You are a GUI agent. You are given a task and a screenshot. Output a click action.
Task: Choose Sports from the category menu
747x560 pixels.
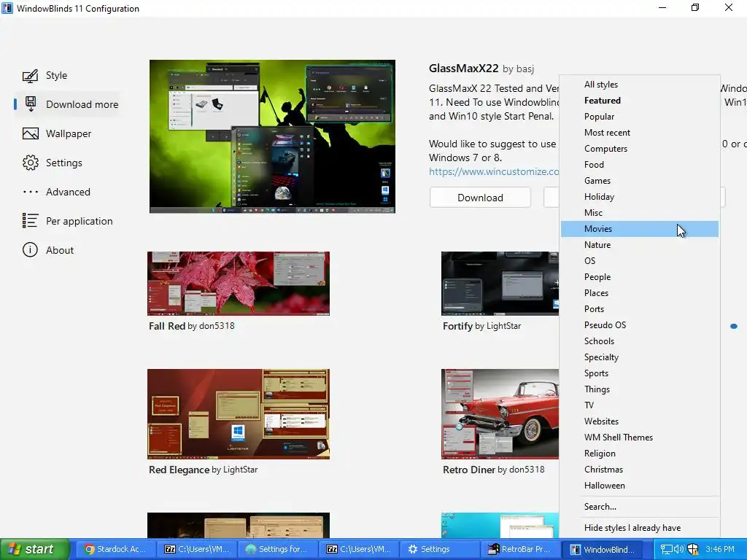(x=639, y=373)
